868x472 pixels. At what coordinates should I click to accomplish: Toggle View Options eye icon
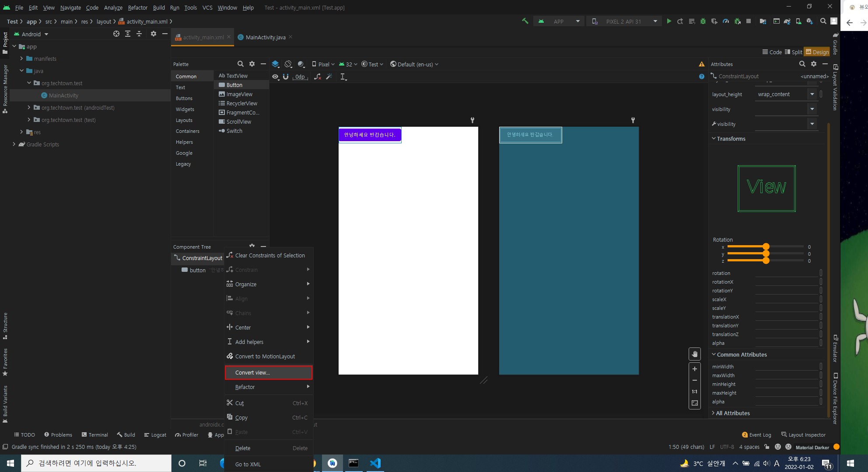[x=275, y=76]
